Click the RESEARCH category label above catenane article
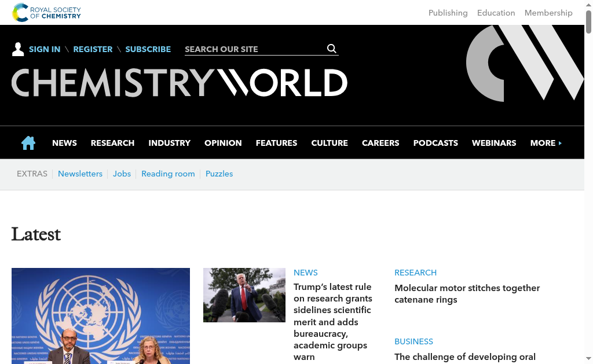The width and height of the screenshot is (593, 364). pyautogui.click(x=415, y=273)
